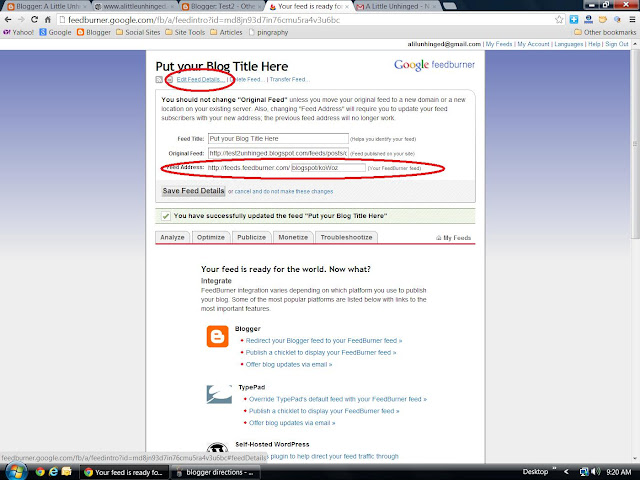Viewport: 640px width, 480px height.
Task: Click Save Feed Details button
Action: (x=193, y=191)
